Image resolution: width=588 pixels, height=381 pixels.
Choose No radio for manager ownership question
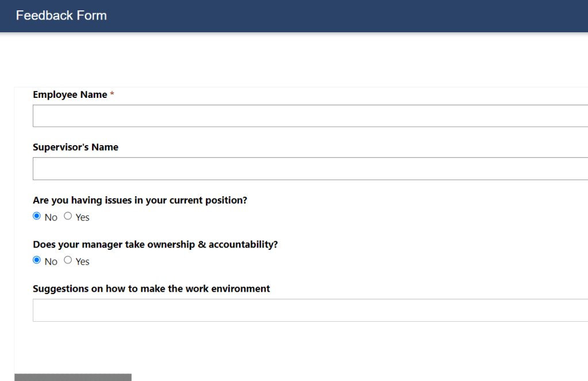tap(37, 260)
